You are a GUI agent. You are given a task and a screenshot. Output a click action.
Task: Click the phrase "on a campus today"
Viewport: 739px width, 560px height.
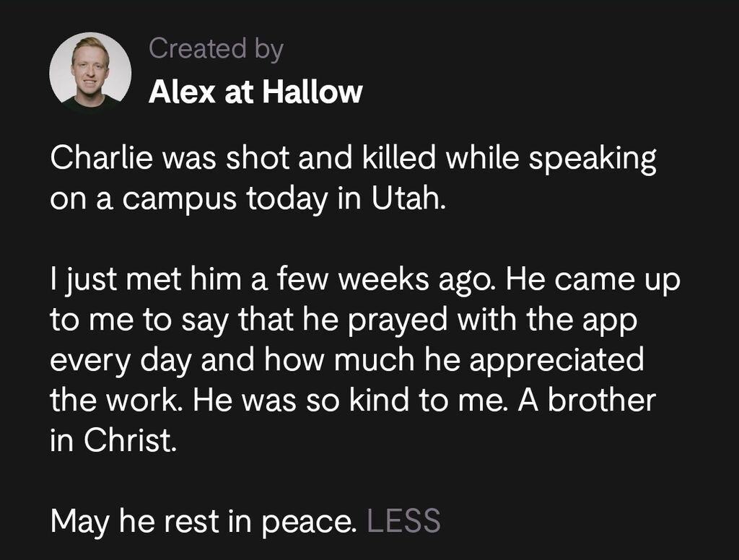click(188, 198)
